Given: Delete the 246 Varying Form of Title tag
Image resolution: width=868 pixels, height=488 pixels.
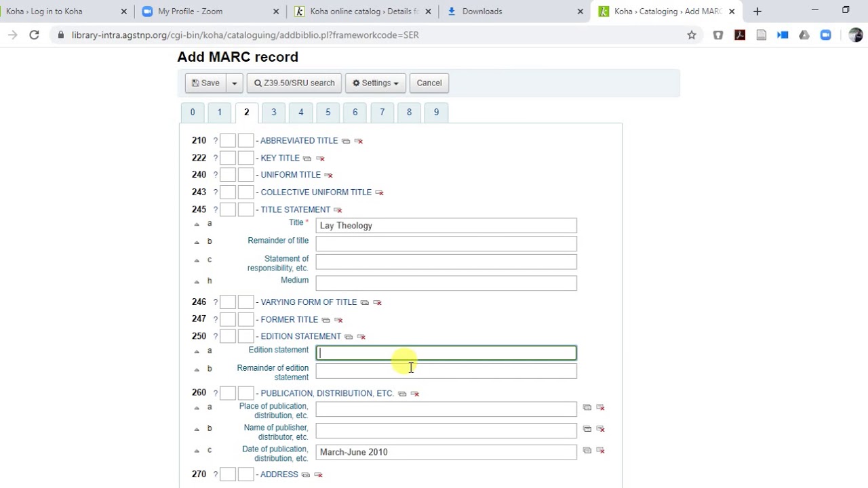Looking at the screenshot, I should 378,302.
